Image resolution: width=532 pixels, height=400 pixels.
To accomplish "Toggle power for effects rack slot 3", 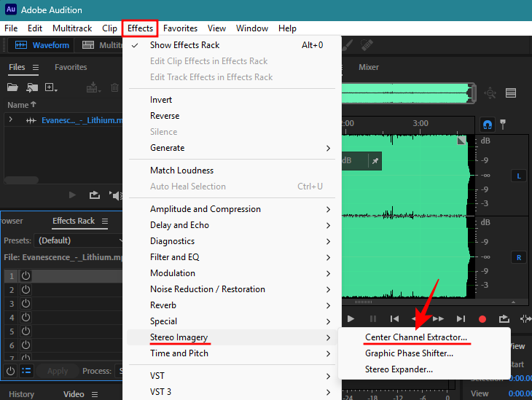I will (x=26, y=304).
